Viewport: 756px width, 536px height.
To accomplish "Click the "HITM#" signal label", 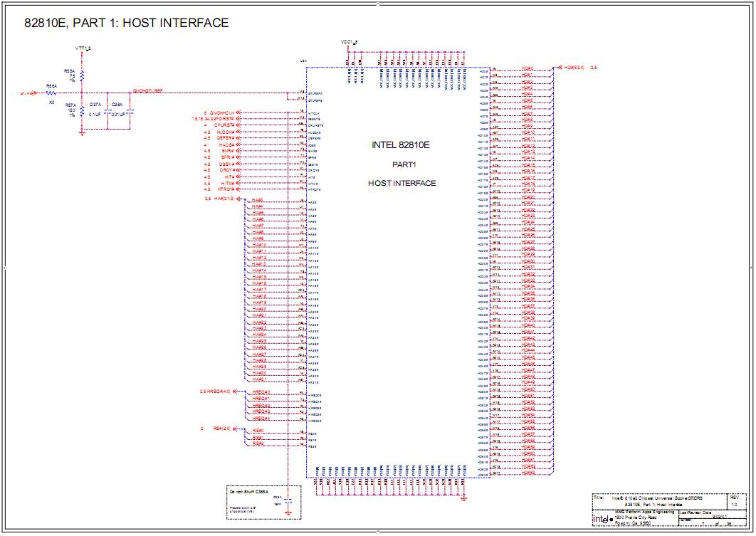I will (228, 184).
